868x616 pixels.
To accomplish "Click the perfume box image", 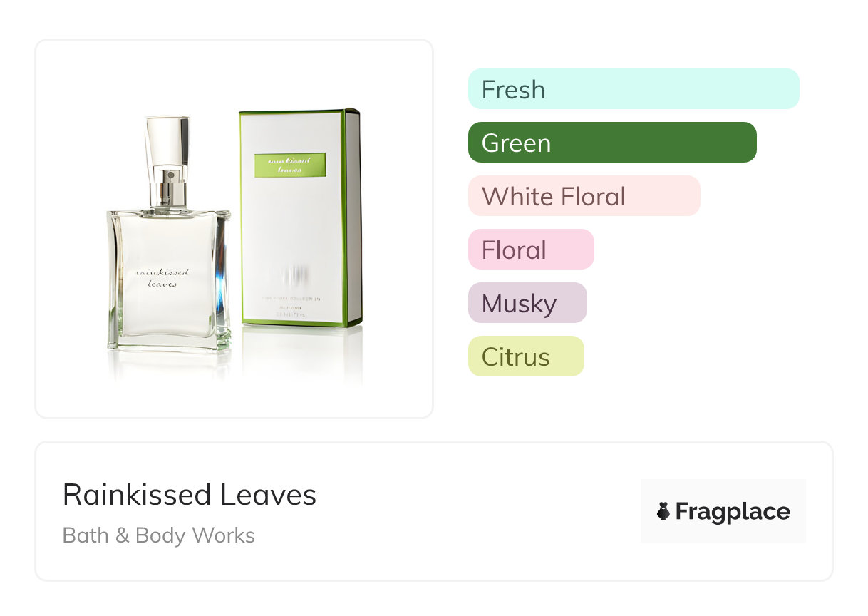I will 299,217.
